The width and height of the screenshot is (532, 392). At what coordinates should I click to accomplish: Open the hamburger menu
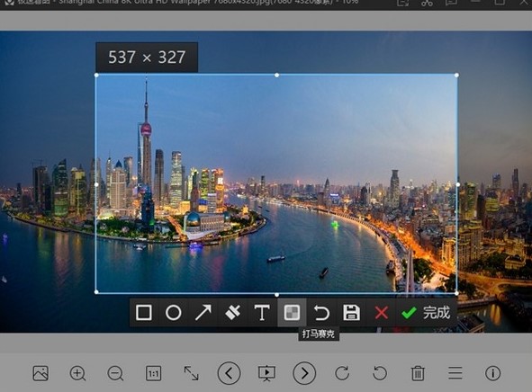tap(455, 373)
